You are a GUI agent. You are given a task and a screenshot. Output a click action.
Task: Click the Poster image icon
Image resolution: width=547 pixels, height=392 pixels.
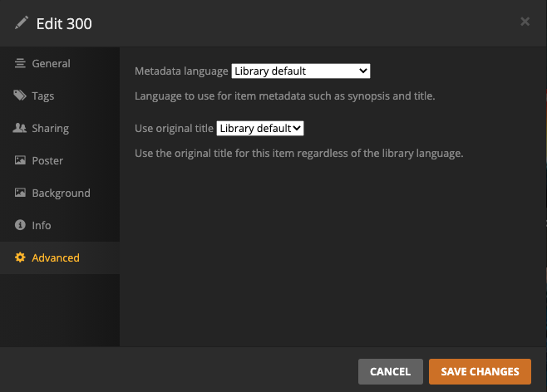coord(20,160)
